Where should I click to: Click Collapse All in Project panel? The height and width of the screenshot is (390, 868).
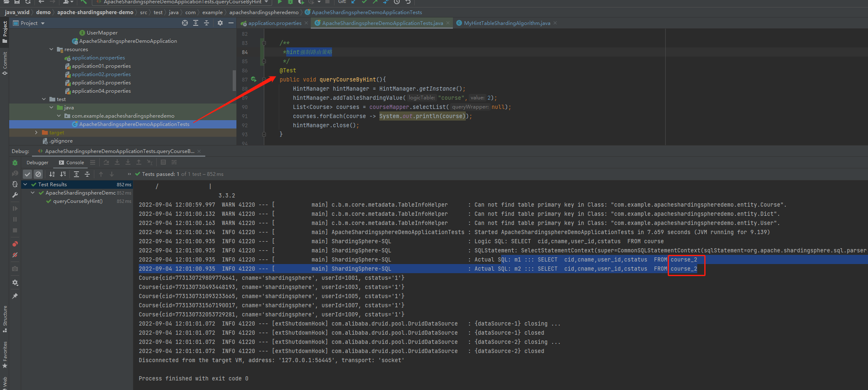pos(207,23)
